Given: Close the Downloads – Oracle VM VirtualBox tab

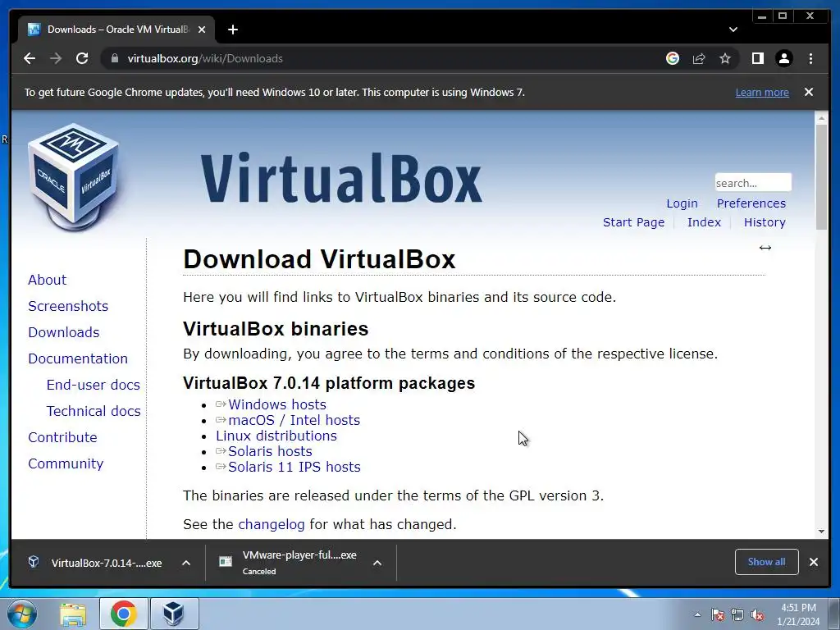Looking at the screenshot, I should 202,30.
